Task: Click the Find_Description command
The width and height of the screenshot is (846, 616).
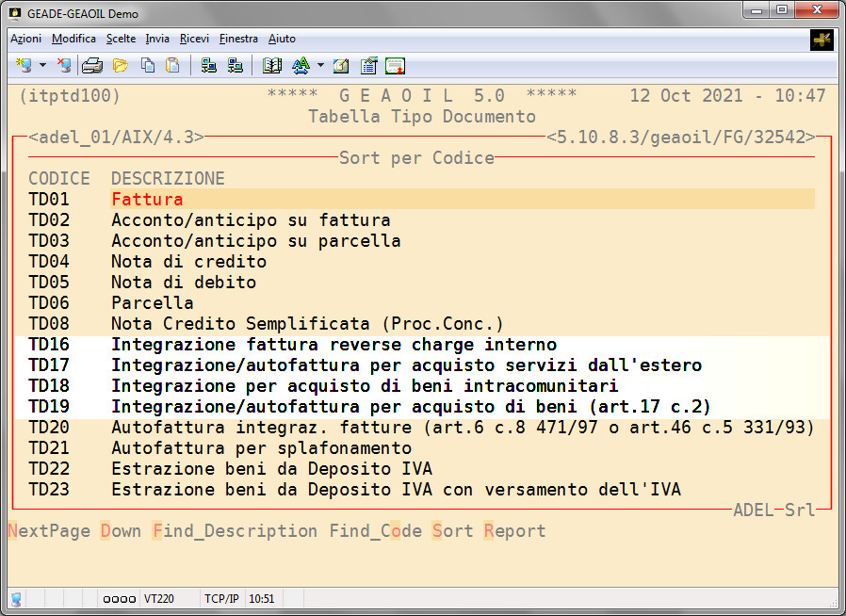Action: point(235,531)
